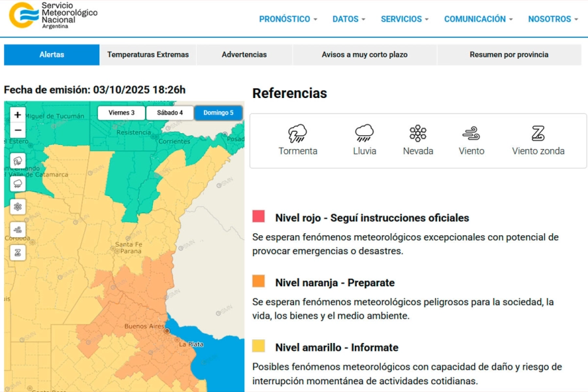Viewport: 588px width, 392px height.
Task: Switch to the Temperaturas Extremas tab
Action: pyautogui.click(x=148, y=55)
